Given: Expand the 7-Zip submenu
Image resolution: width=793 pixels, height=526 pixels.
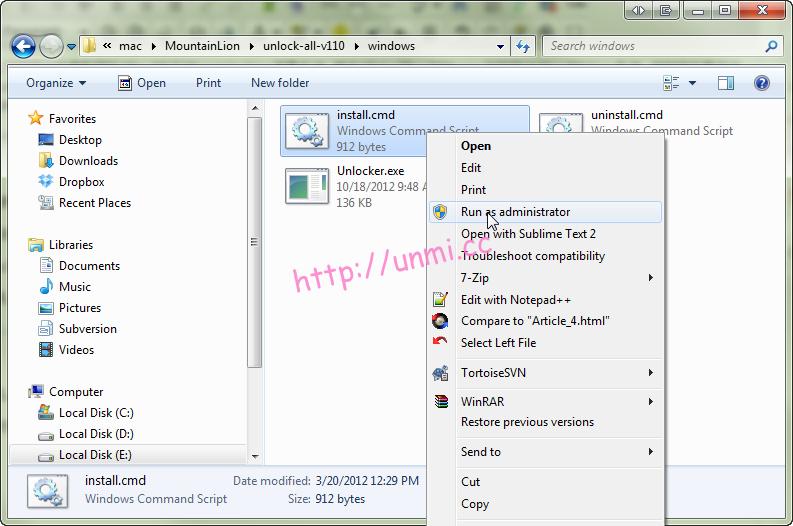Looking at the screenshot, I should 545,278.
